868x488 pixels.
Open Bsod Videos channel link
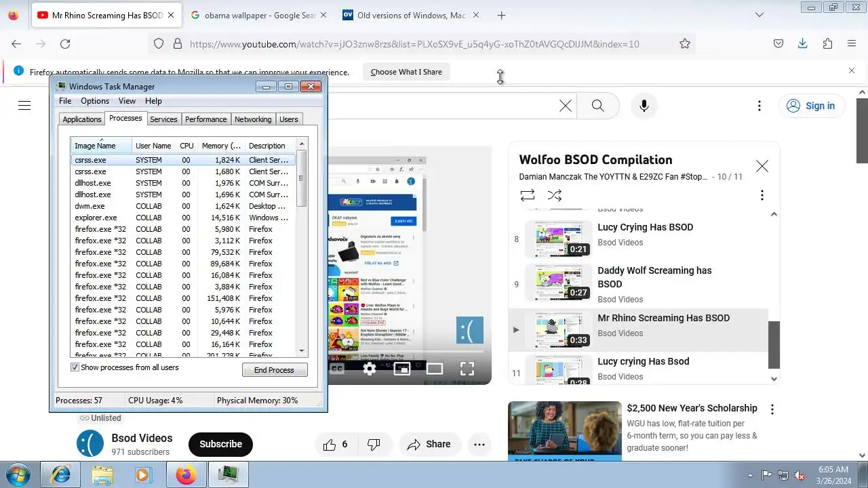pyautogui.click(x=142, y=438)
